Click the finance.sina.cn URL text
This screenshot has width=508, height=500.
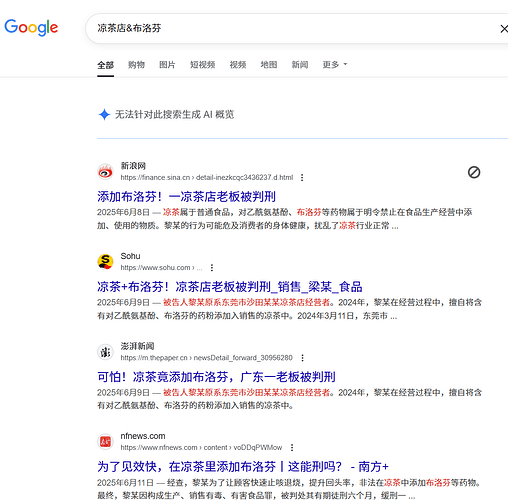point(207,178)
